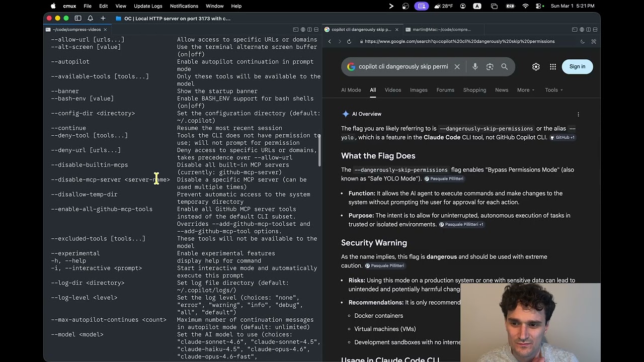
Task: Open macOS Control Center icon
Action: coord(539,6)
